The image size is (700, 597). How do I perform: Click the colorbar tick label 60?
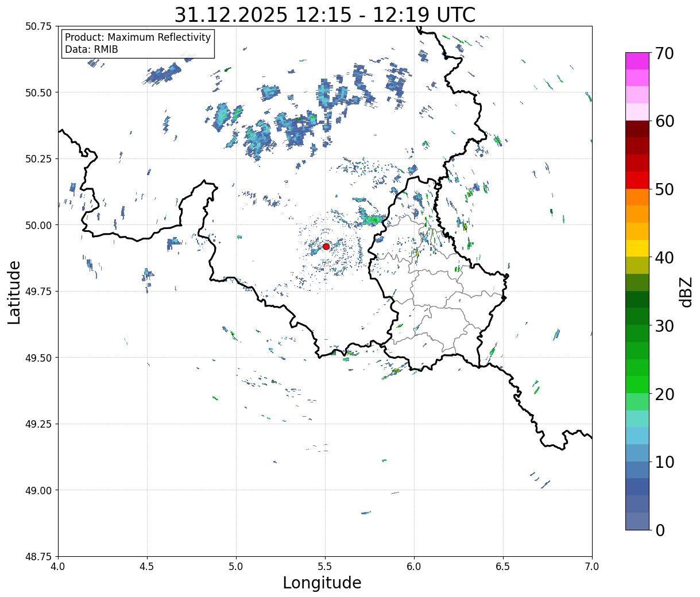click(x=664, y=121)
